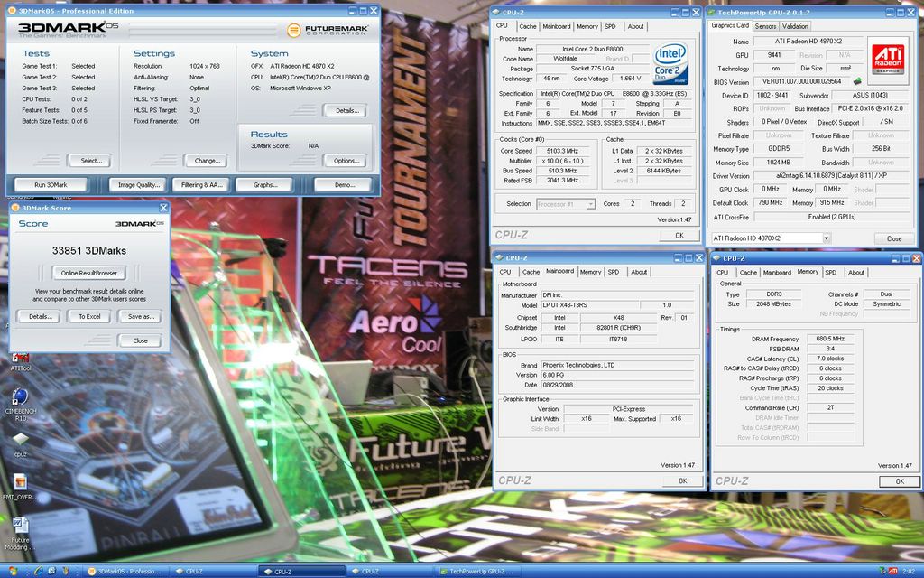Open the Future Modding Word document icon
This screenshot has width=924, height=578.
pos(20,533)
